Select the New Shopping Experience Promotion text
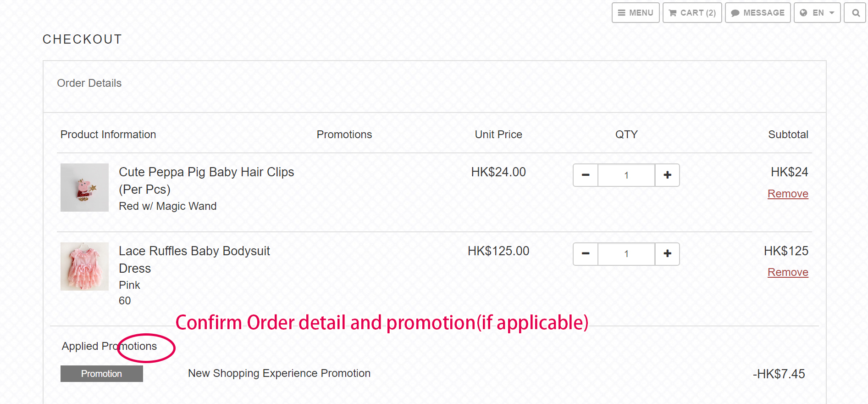 pos(279,373)
